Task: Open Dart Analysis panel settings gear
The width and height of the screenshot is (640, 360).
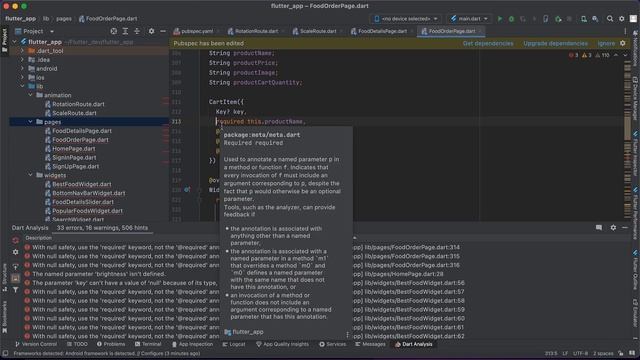Action: point(613,228)
